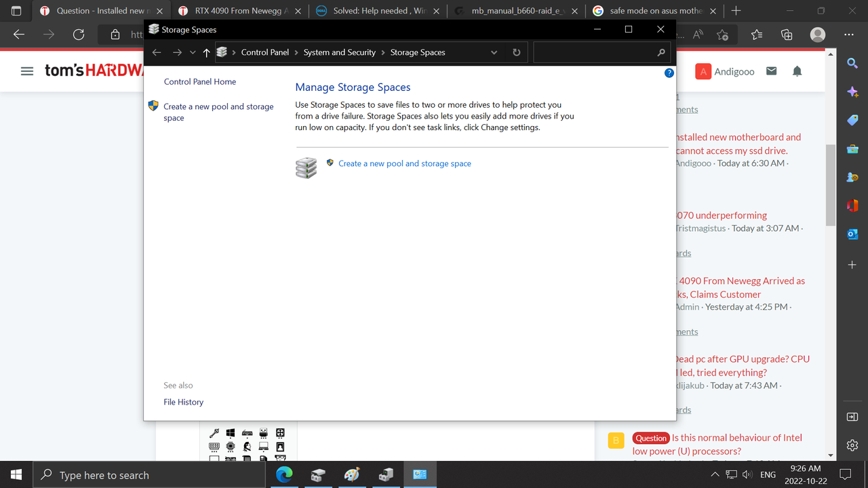The height and width of the screenshot is (488, 868).
Task: Open Tom's Hardware hamburger menu
Action: (x=27, y=71)
